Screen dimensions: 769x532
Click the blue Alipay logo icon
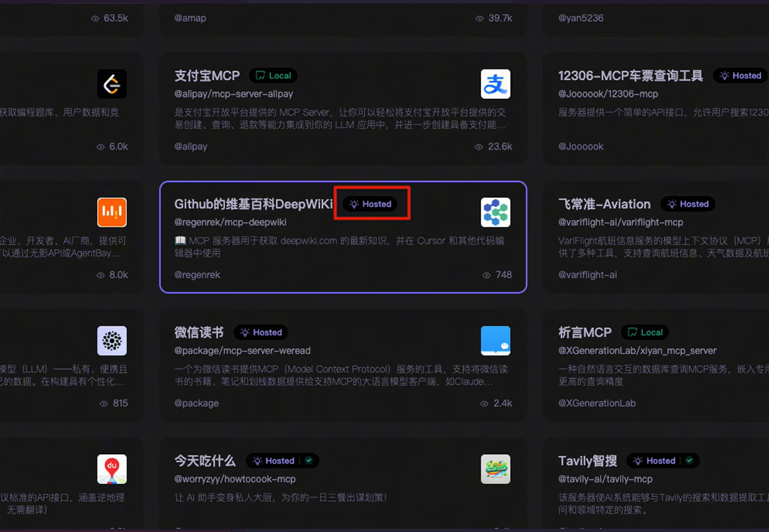click(x=495, y=84)
